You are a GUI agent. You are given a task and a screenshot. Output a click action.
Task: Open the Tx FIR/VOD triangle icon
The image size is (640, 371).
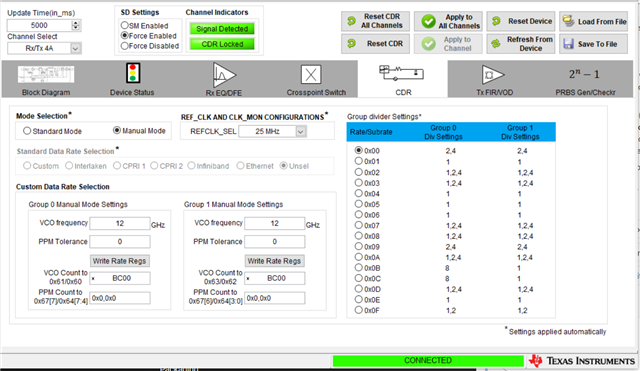[493, 75]
